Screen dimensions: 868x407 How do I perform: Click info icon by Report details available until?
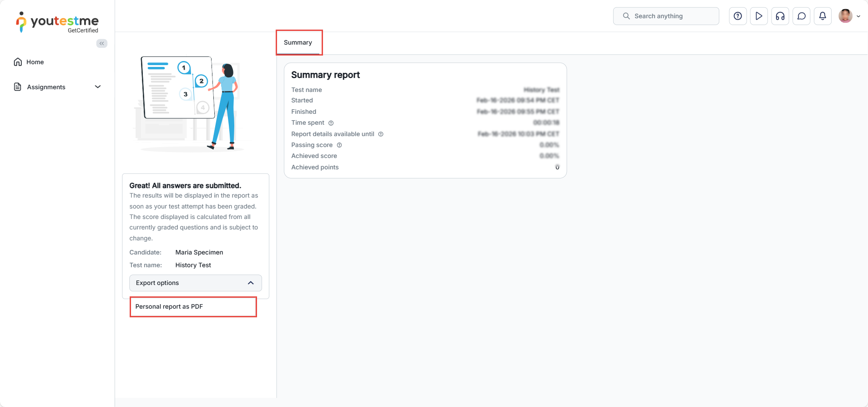(x=381, y=134)
